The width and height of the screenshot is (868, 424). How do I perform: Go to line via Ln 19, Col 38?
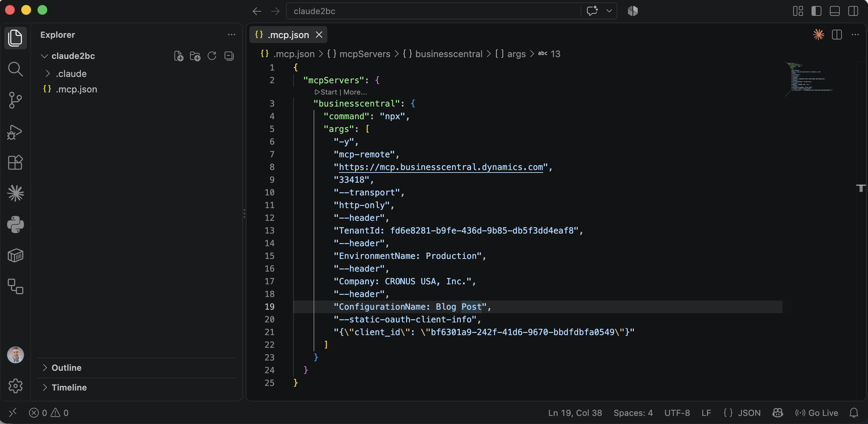coord(575,413)
